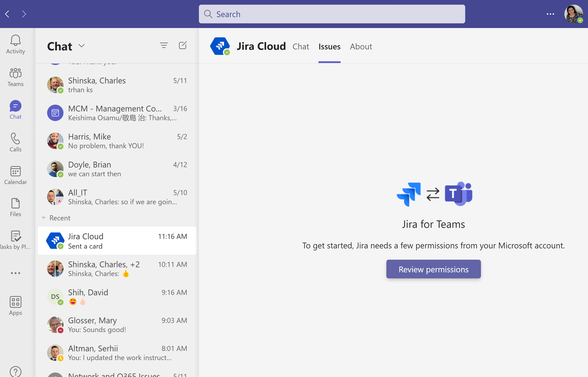The width and height of the screenshot is (588, 377).
Task: Expand the Chat dropdown chevron
Action: (82, 46)
